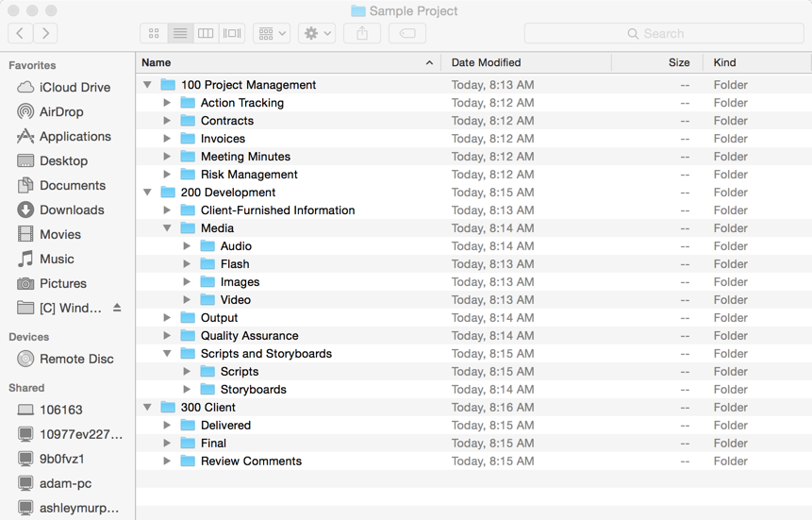Viewport: 812px width, 520px height.
Task: Switch to Cover Flow view
Action: (x=232, y=33)
